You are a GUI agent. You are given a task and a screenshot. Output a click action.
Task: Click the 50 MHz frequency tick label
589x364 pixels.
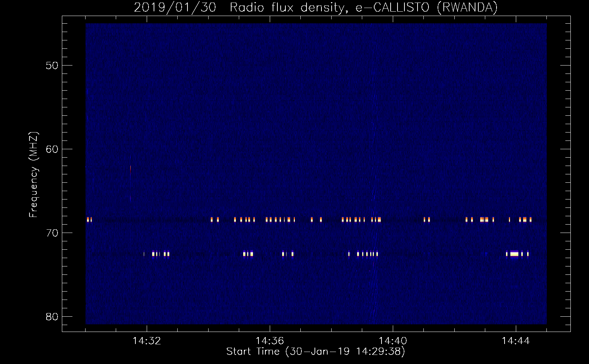52,66
